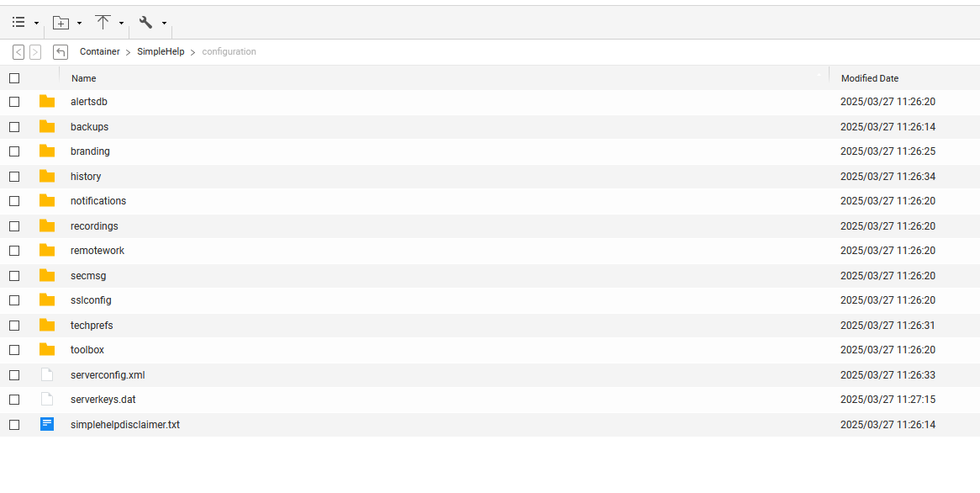Image resolution: width=980 pixels, height=493 pixels.
Task: Check the box beside toolbox folder
Action: click(14, 350)
